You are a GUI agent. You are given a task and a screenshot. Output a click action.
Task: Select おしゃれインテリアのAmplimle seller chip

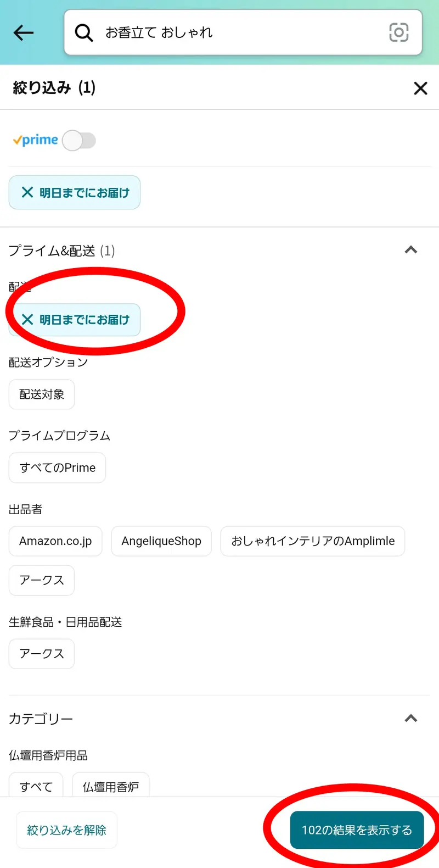tap(313, 541)
